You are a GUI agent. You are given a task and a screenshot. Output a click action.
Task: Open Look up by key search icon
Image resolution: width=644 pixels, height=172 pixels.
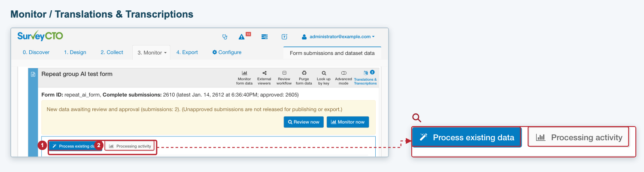click(324, 78)
